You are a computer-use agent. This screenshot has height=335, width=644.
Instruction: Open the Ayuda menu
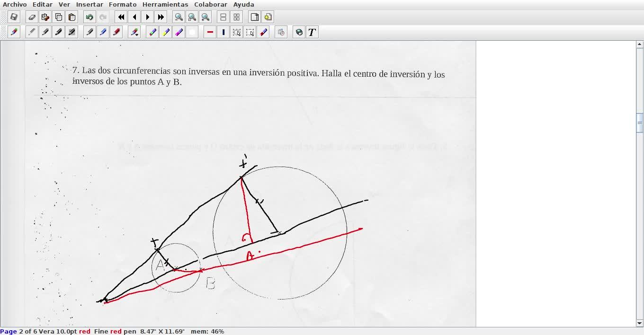243,4
